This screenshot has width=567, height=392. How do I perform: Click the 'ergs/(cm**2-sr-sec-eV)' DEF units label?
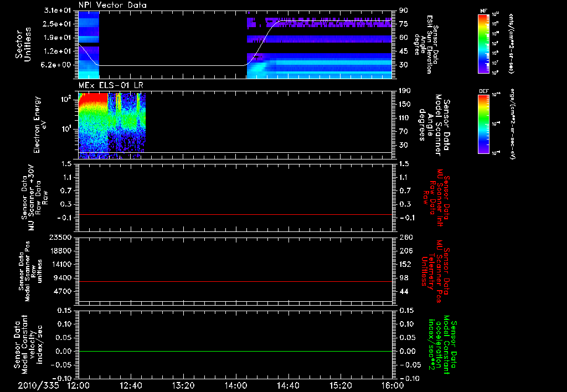click(512, 124)
